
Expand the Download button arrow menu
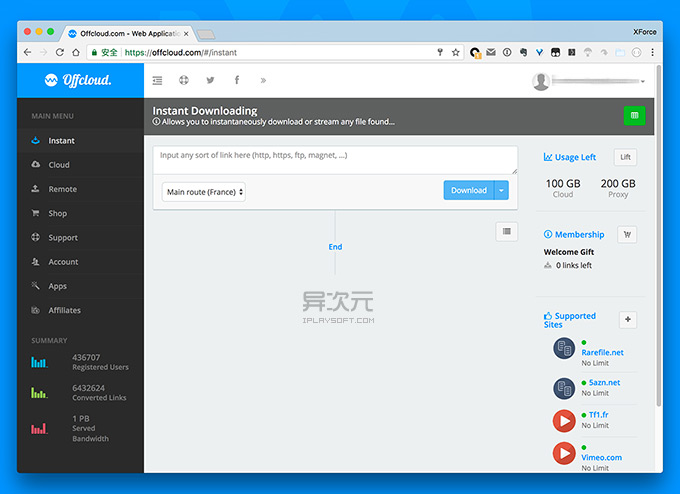(501, 190)
